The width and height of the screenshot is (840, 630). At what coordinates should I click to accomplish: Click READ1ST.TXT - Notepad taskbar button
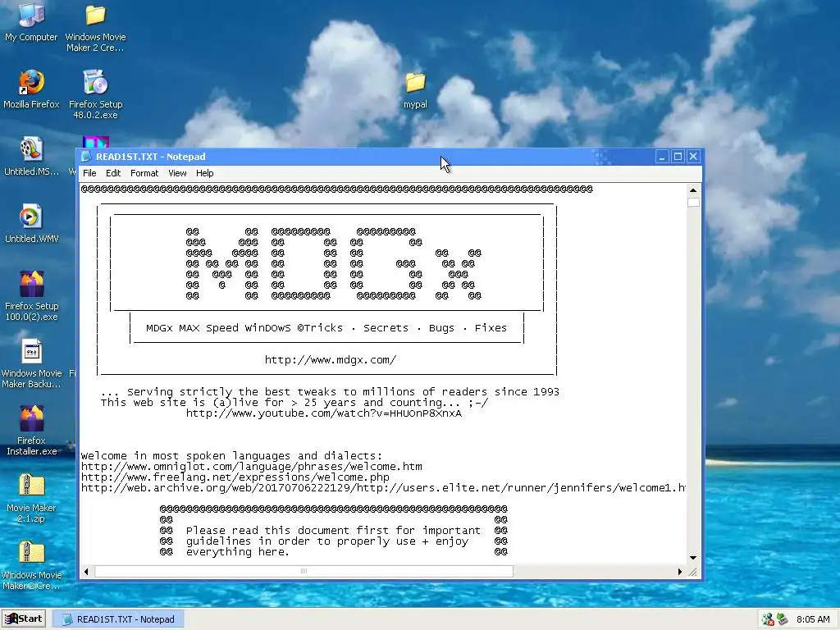118,619
